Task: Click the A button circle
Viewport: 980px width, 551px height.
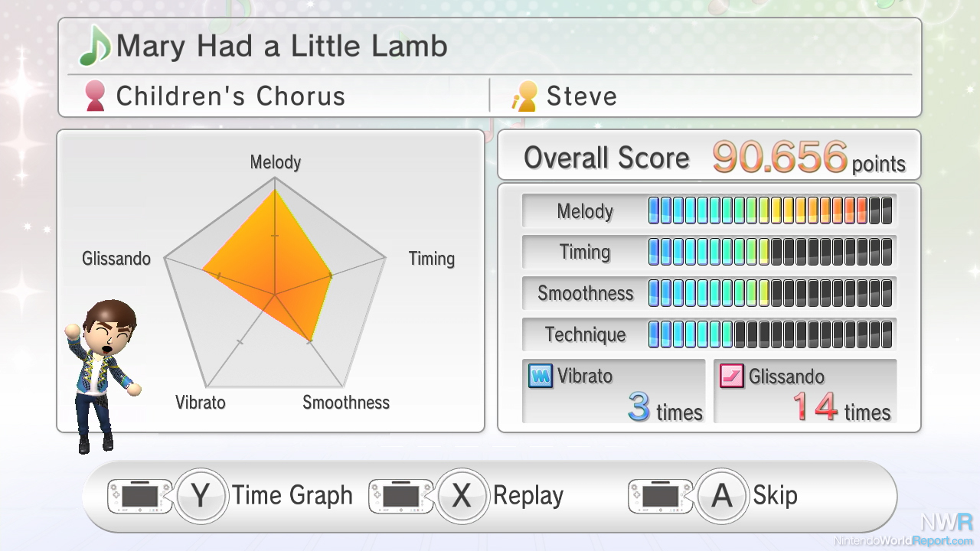Action: [721, 496]
